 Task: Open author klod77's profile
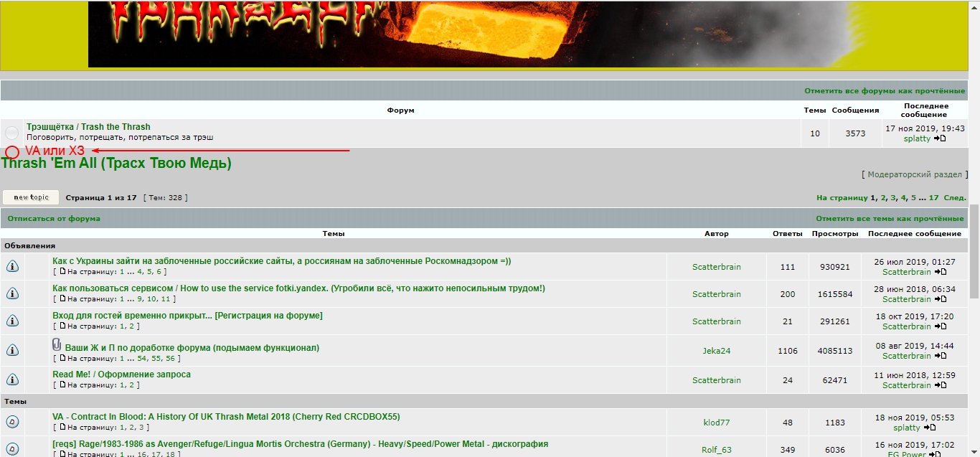[x=716, y=423]
